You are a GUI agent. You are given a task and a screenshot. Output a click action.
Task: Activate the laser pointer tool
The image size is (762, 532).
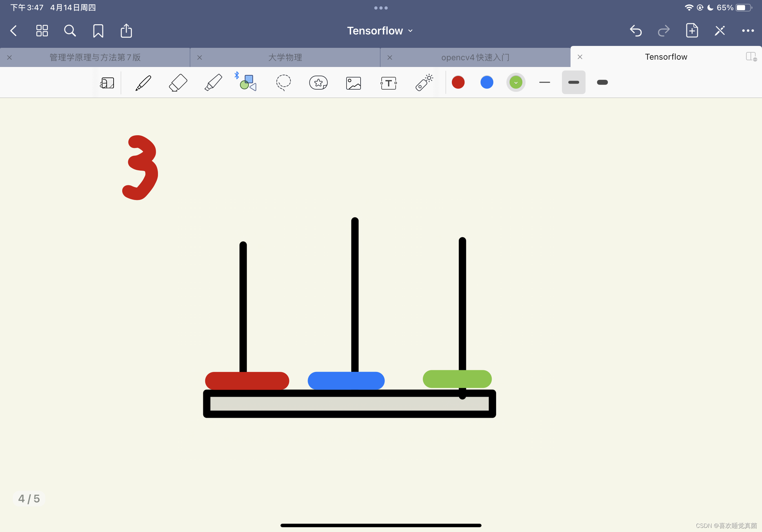pos(424,83)
